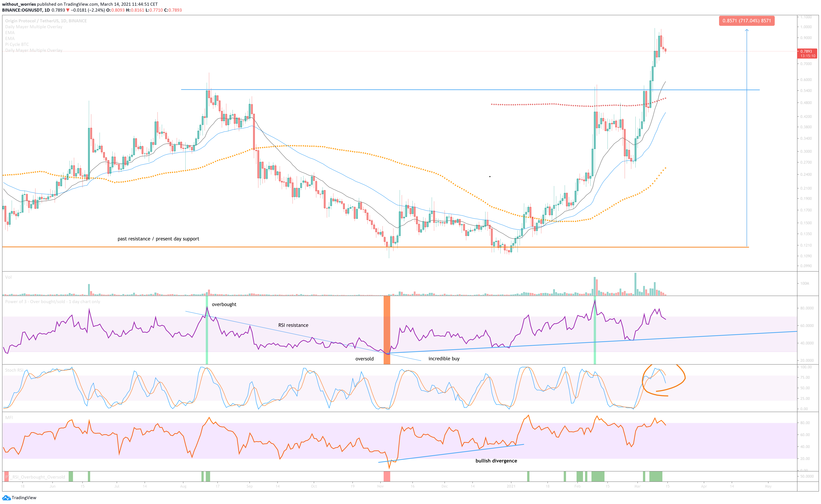Click the 'bullish divergence' annotation text
Screen dimensions: 821x504
(x=496, y=461)
